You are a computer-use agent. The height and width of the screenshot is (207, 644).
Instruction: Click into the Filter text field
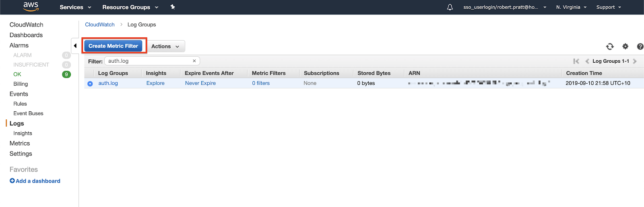(x=152, y=61)
